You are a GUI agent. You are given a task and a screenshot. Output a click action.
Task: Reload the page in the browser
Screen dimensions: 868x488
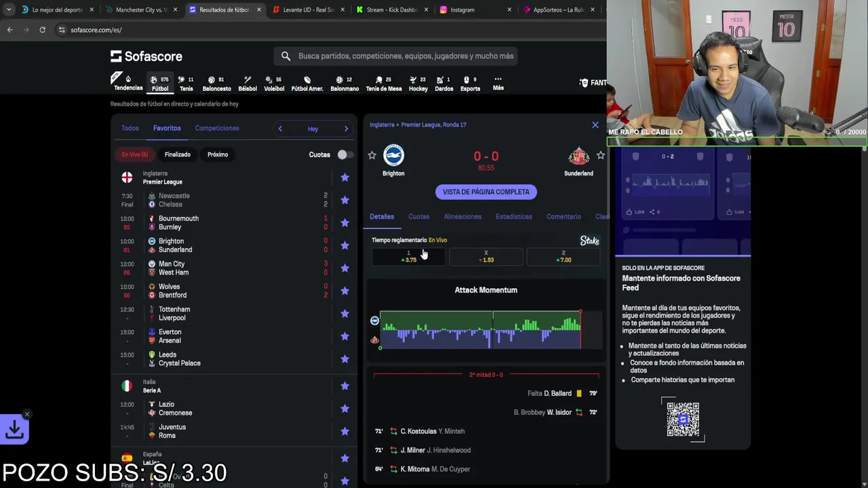(42, 30)
